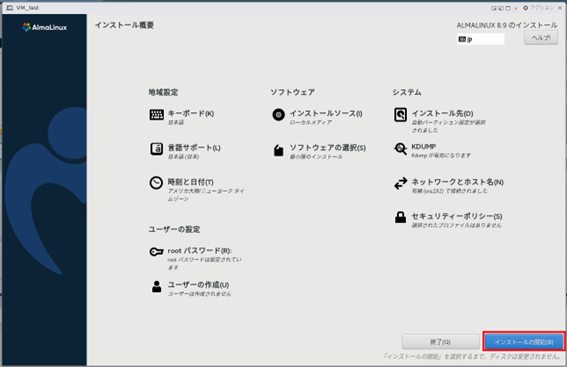
Task: Click the ALMALINUX 8.9 のインストール text
Action: click(x=507, y=25)
